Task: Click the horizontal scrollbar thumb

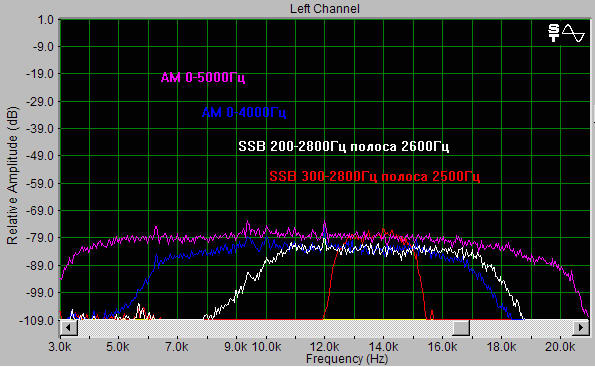Action: (461, 328)
